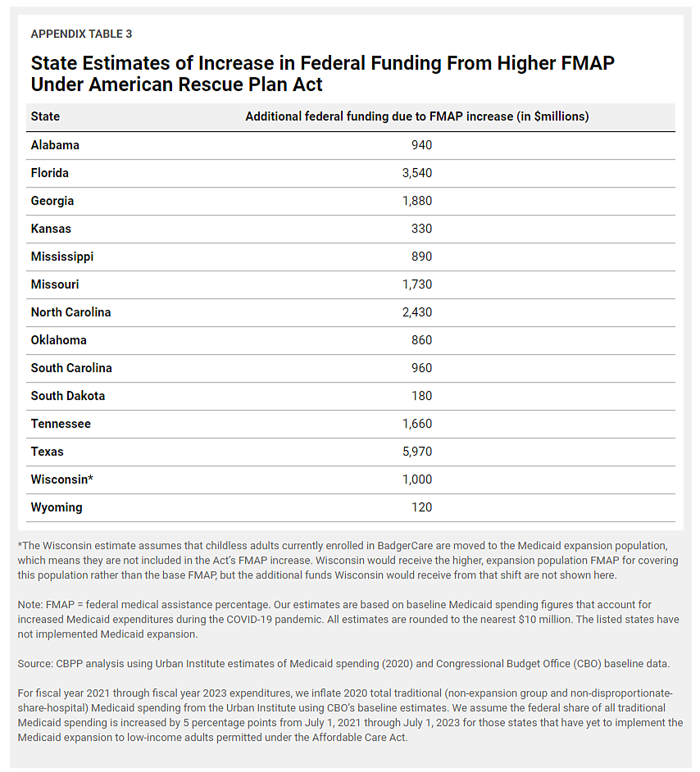Image resolution: width=700 pixels, height=772 pixels.
Task: Click the Wisconsin estimate footnote paragraph
Action: (x=348, y=561)
